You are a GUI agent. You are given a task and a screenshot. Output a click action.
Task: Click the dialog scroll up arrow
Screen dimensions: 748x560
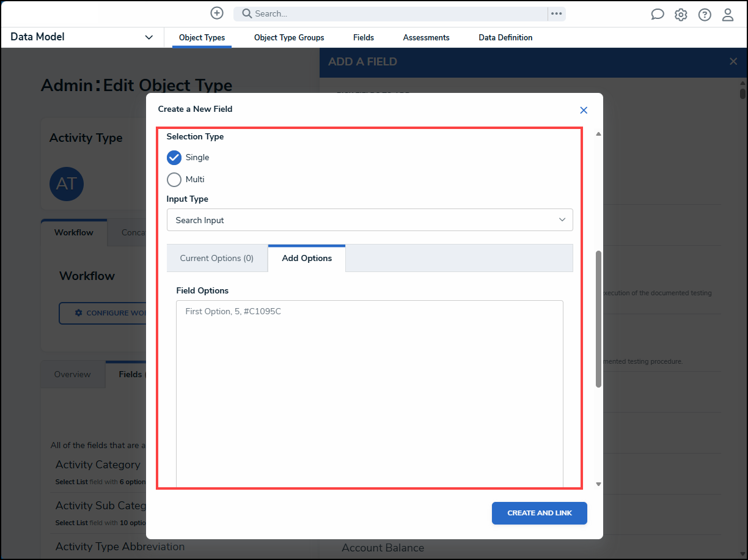(x=599, y=133)
